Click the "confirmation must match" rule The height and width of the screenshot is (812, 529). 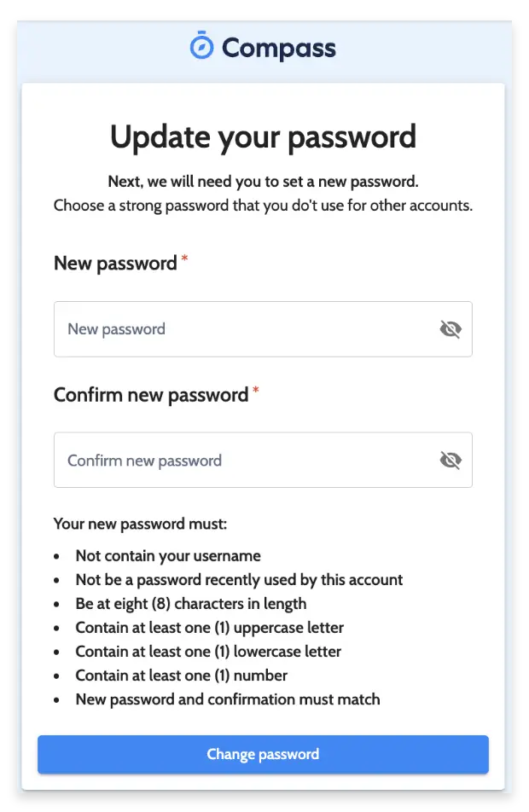227,699
